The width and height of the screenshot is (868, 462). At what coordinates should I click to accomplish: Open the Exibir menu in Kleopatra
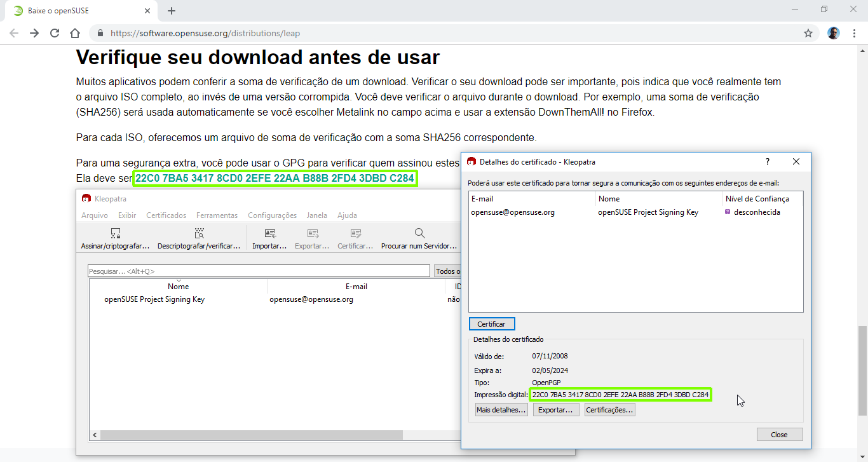coord(127,215)
